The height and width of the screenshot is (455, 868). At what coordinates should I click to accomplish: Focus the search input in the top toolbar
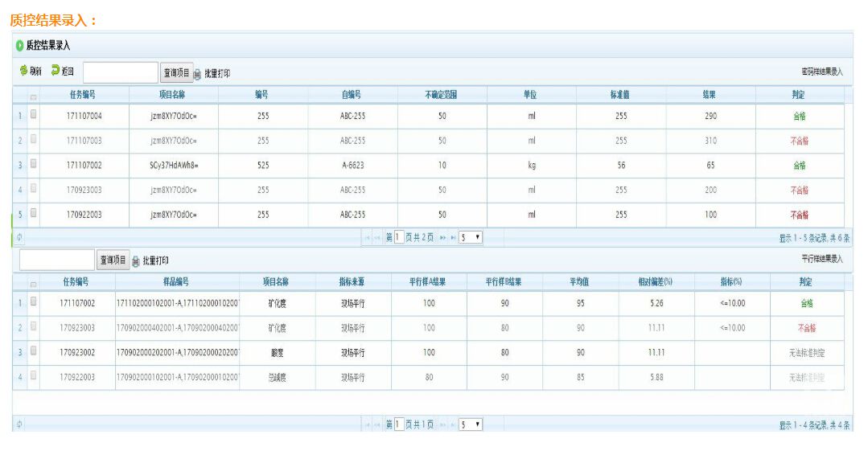click(x=121, y=73)
